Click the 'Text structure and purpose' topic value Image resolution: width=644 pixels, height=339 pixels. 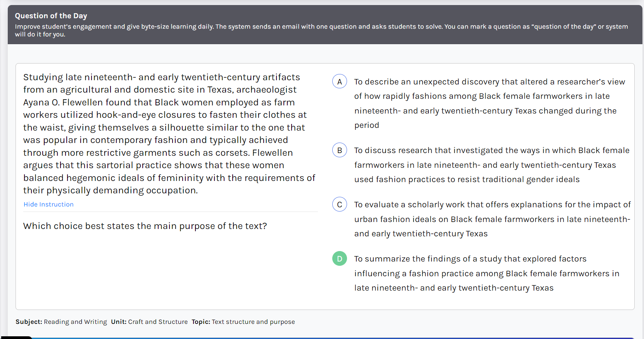pos(253,322)
